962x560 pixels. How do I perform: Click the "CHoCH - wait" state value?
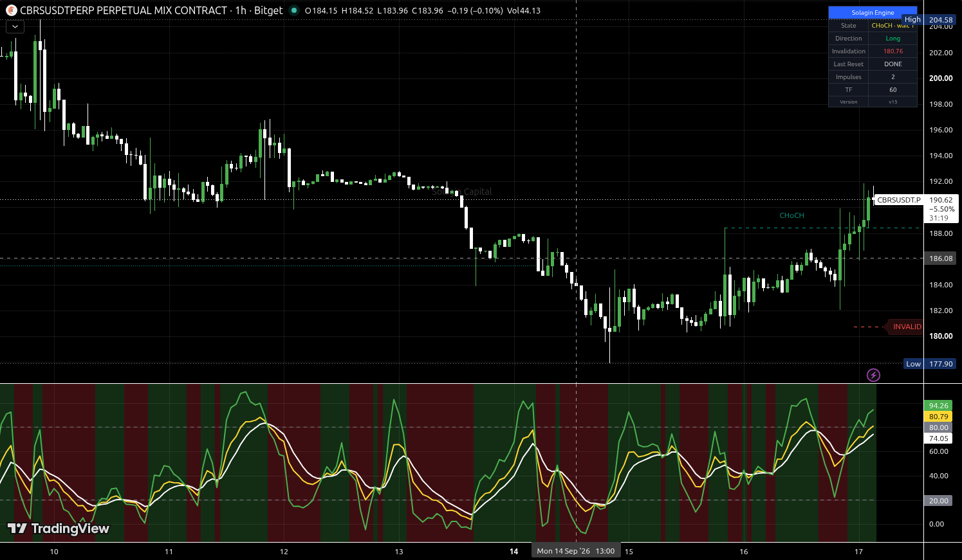click(x=893, y=26)
